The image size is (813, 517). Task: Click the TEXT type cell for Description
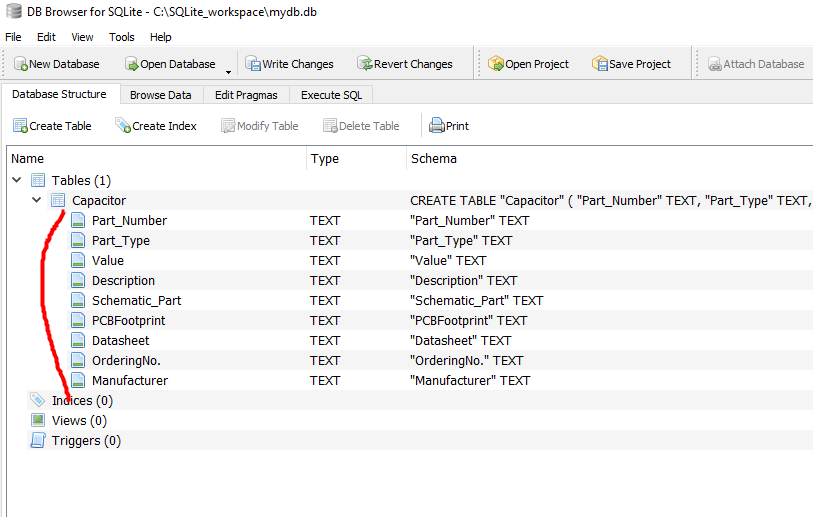click(325, 281)
